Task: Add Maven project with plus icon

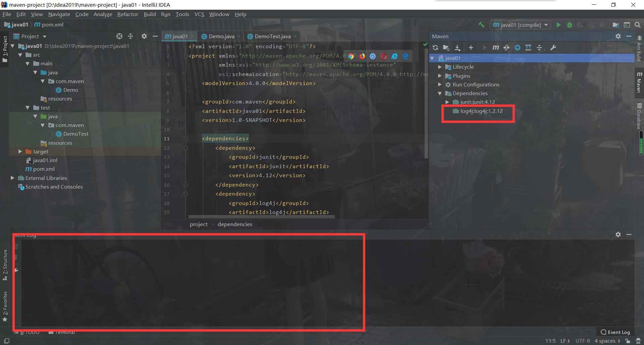Action: (471, 48)
